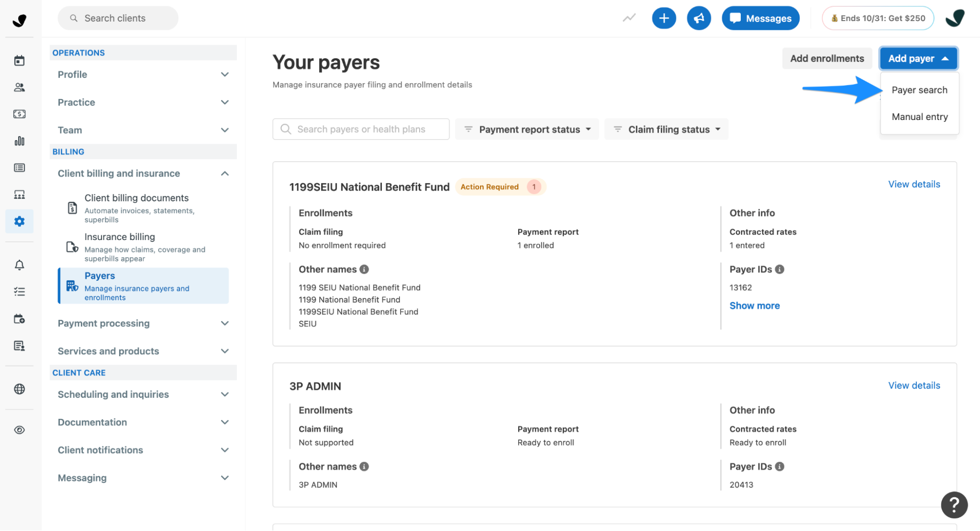Viewport: 980px width, 531px height.
Task: Open the help question mark button
Action: tap(954, 505)
